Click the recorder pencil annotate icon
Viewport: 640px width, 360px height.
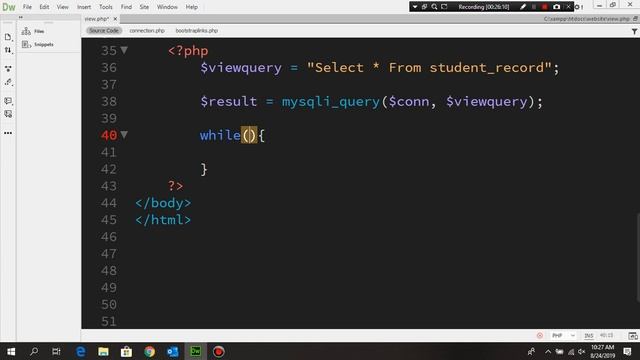click(523, 7)
